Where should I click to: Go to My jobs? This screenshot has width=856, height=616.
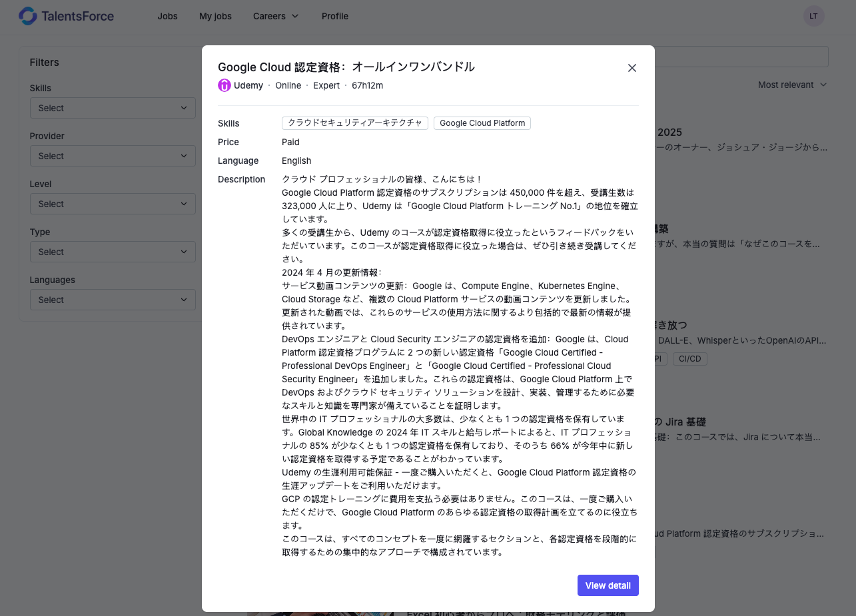click(x=215, y=16)
